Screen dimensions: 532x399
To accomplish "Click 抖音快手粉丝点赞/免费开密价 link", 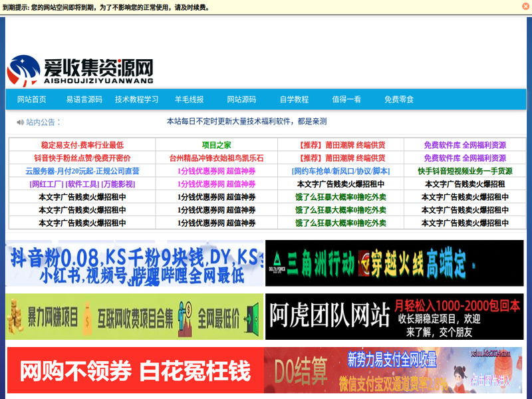I will [82, 158].
